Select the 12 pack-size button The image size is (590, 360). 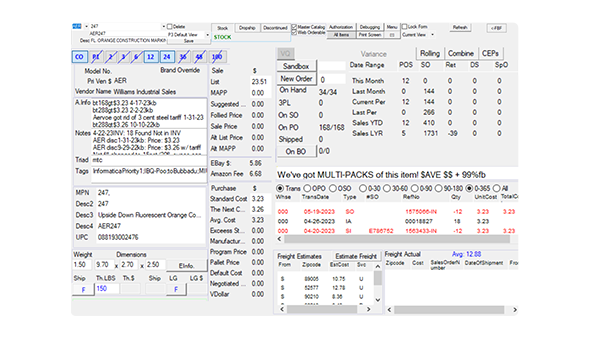click(151, 57)
